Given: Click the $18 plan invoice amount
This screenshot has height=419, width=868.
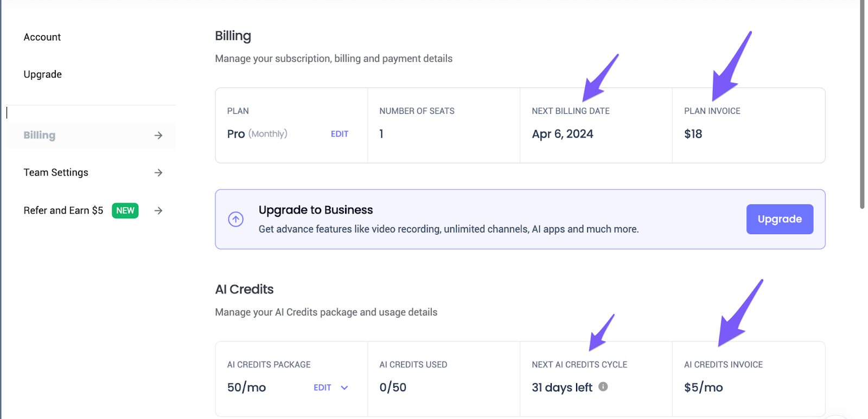Looking at the screenshot, I should [x=693, y=134].
